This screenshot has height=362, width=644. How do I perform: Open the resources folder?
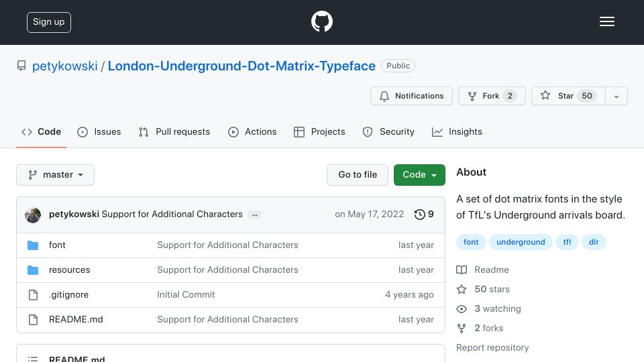click(x=69, y=270)
